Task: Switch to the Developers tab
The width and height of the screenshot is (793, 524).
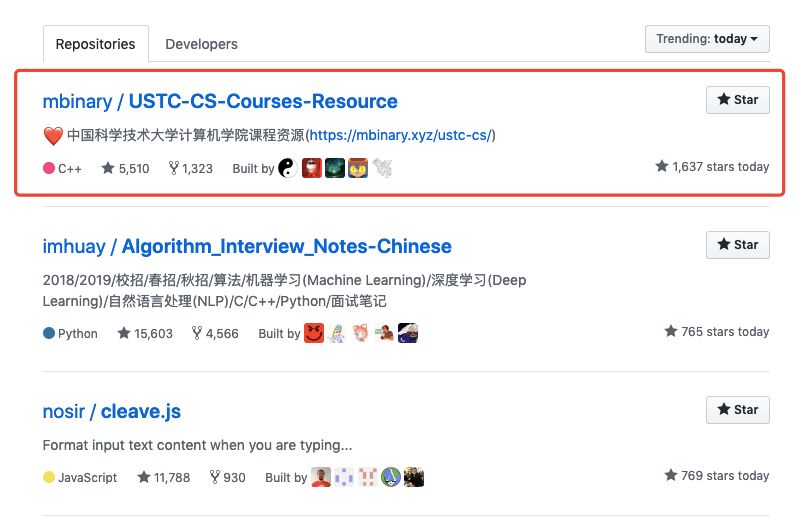Action: click(x=201, y=44)
